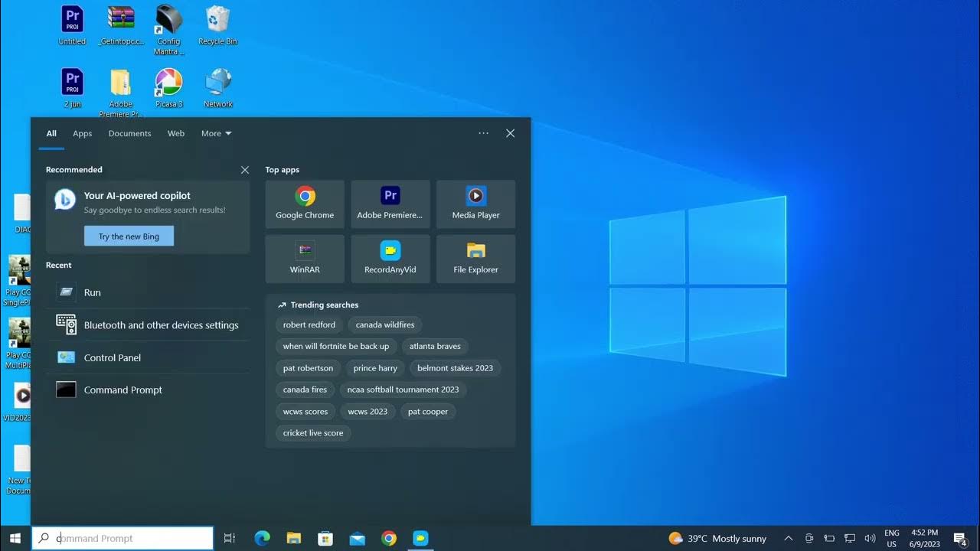Switch to the All search tab
This screenshot has width=980, height=551.
[51, 133]
